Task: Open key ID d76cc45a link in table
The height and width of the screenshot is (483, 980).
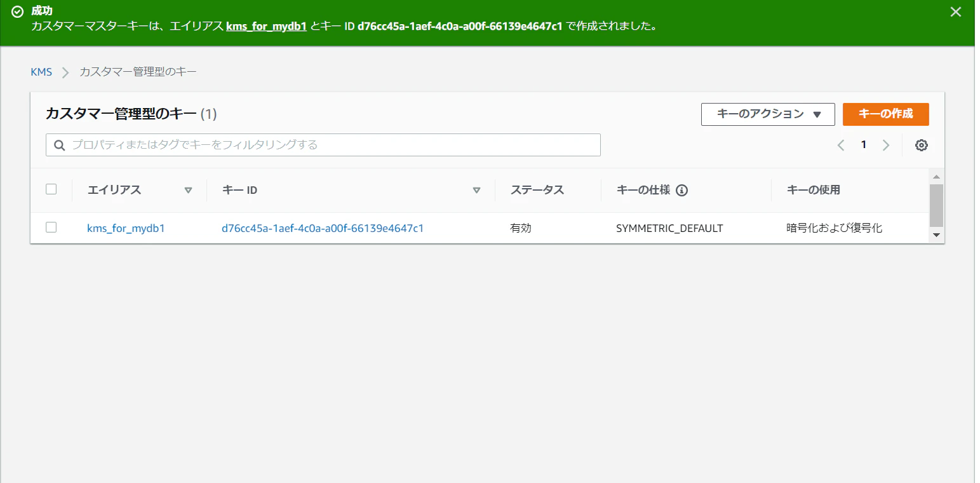Action: coord(323,228)
